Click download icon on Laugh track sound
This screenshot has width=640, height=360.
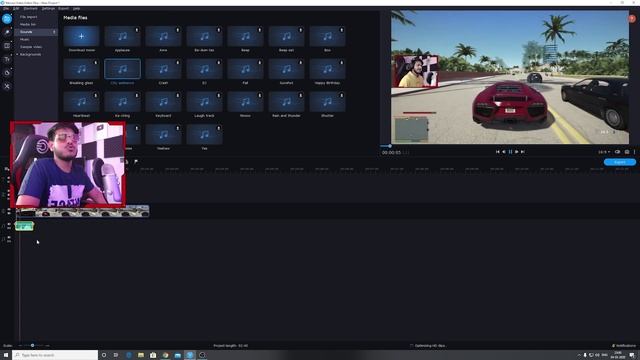(219, 96)
